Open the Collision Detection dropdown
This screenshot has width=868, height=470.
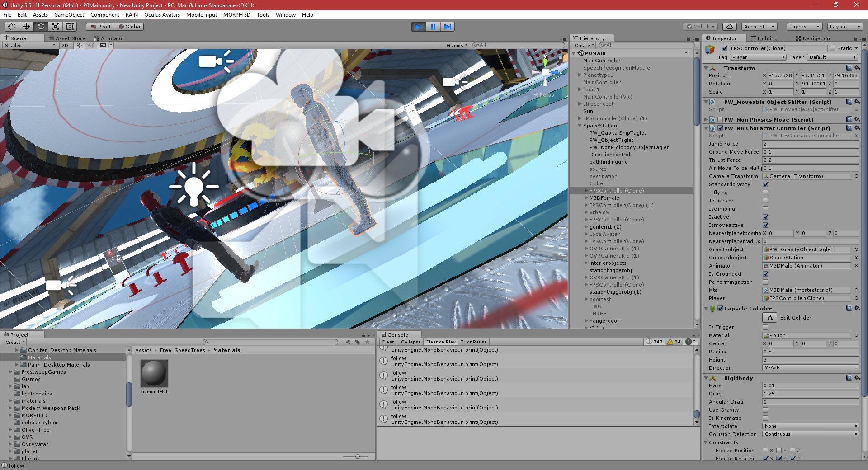(810, 434)
